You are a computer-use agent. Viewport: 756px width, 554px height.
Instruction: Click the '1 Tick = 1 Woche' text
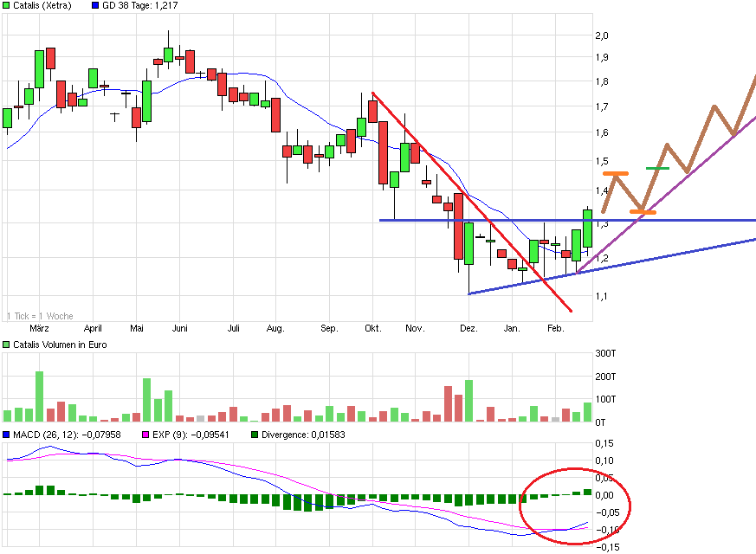(40, 316)
